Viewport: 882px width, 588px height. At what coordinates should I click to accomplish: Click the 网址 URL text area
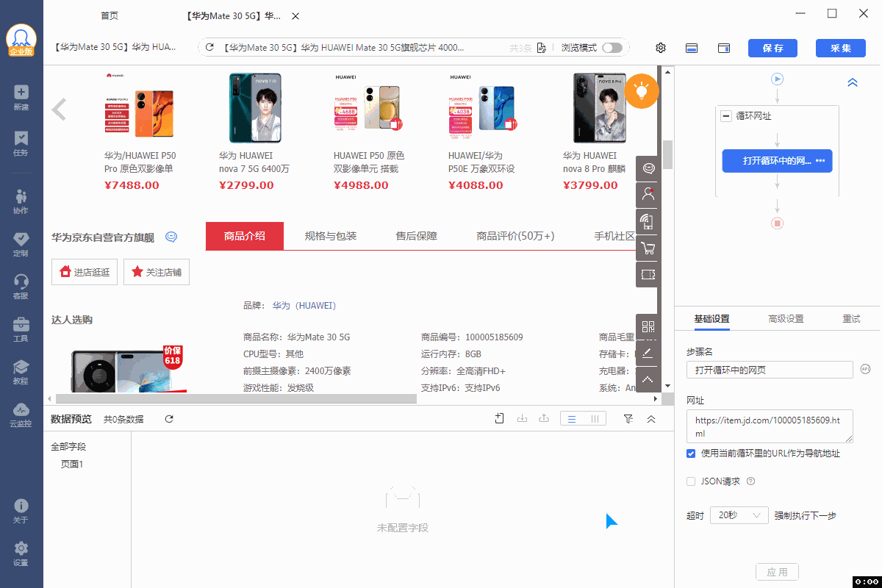[770, 426]
